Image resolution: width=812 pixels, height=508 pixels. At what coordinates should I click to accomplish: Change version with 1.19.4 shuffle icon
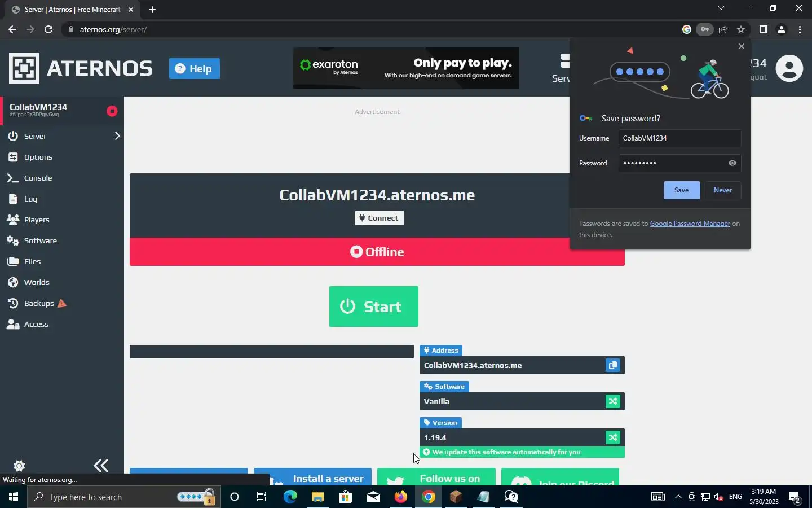tap(613, 437)
